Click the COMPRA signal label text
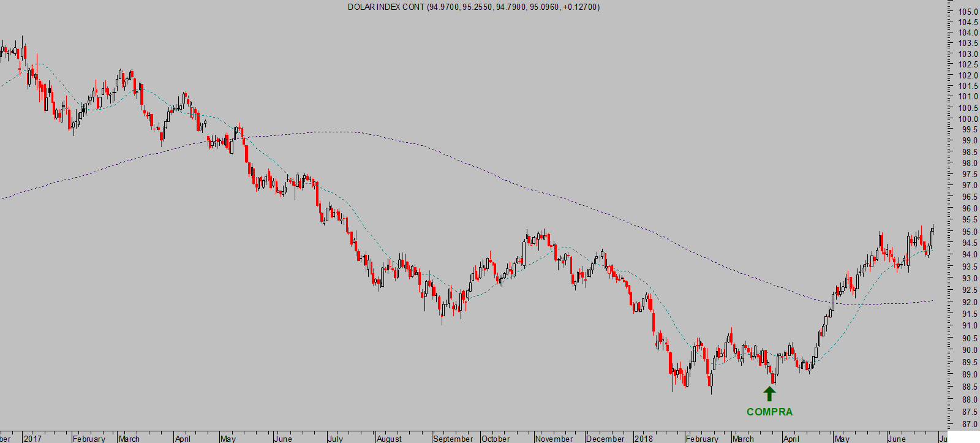 pos(769,412)
